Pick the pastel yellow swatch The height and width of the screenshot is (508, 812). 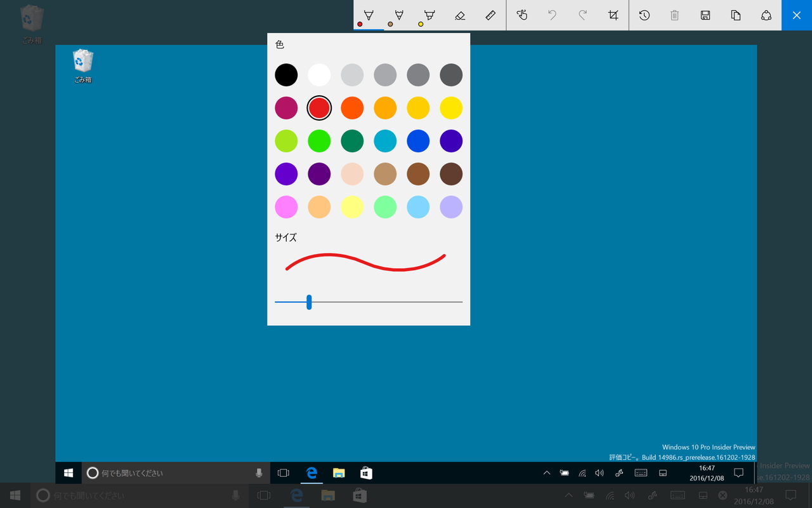[352, 207]
